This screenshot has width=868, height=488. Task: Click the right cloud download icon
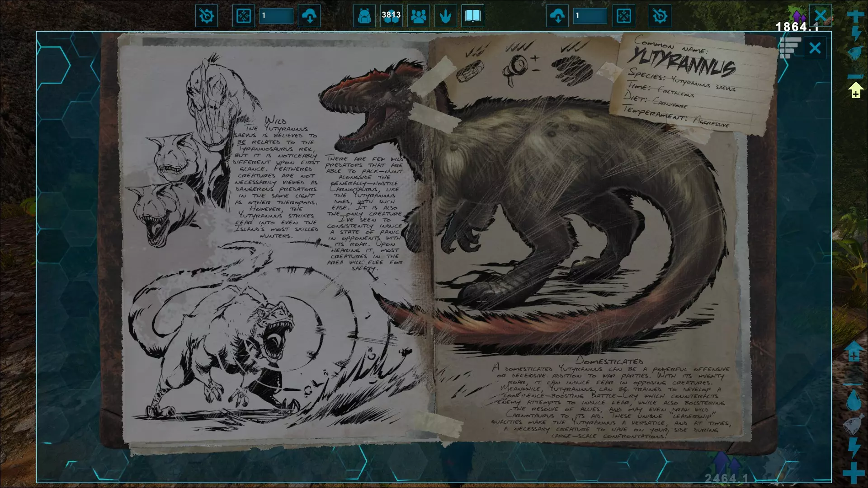coord(557,16)
